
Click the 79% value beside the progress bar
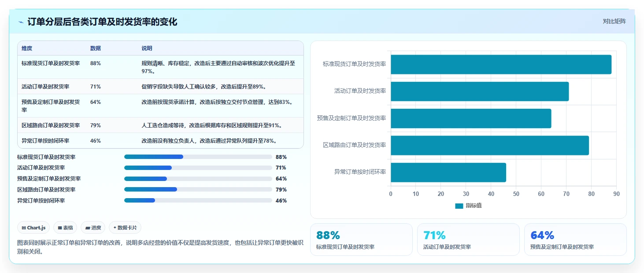(281, 190)
